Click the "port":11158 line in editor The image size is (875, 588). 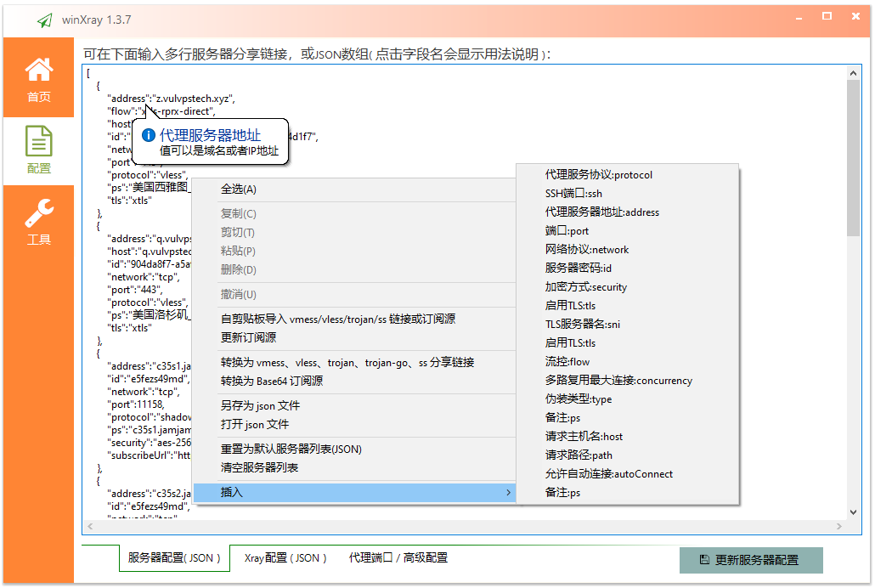tap(136, 404)
